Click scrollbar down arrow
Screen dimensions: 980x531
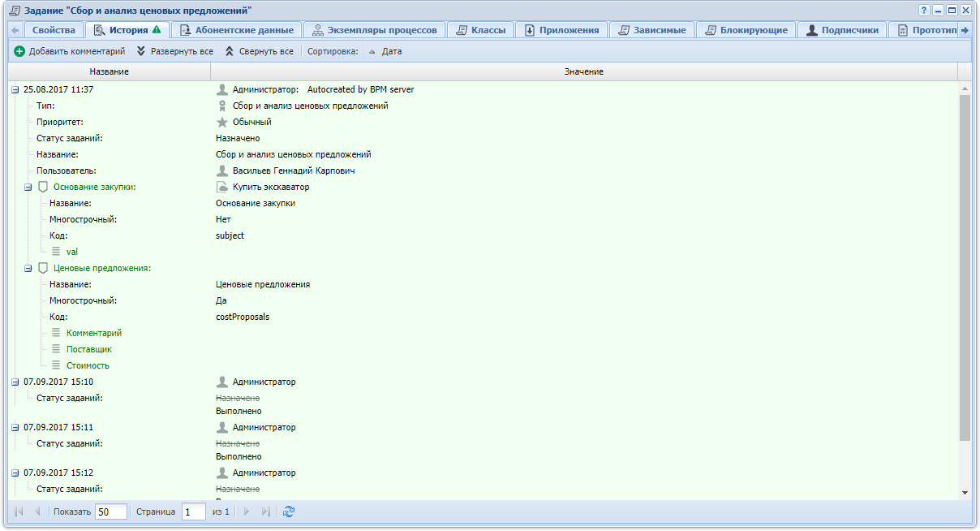click(965, 492)
